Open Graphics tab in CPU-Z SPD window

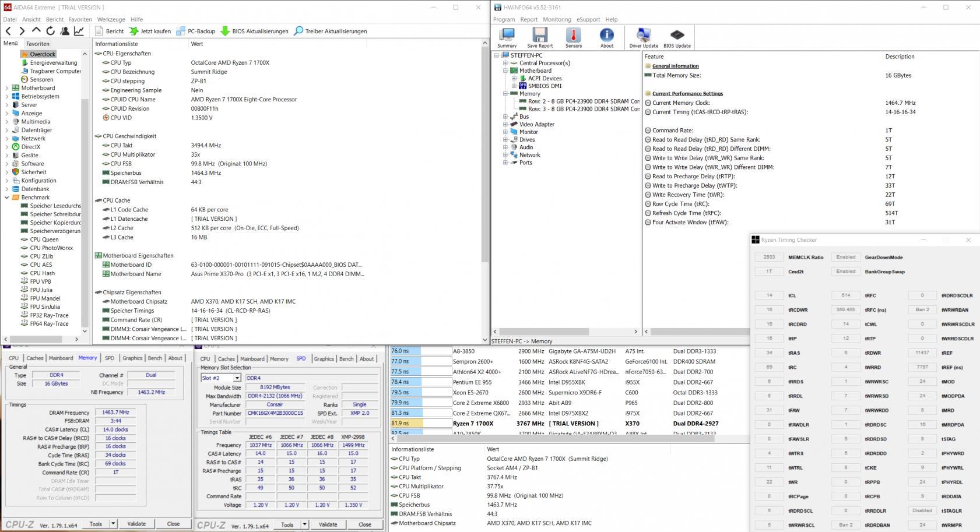(x=324, y=359)
